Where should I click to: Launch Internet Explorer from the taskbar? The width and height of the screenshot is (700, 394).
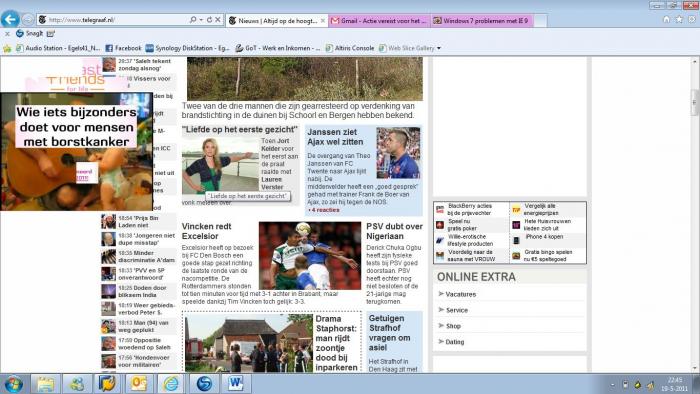pos(171,384)
